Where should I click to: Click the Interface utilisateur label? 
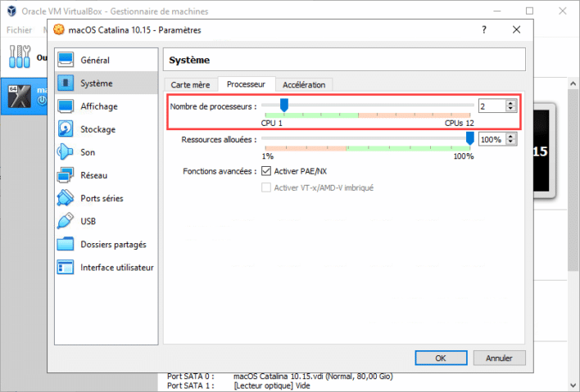coord(117,268)
